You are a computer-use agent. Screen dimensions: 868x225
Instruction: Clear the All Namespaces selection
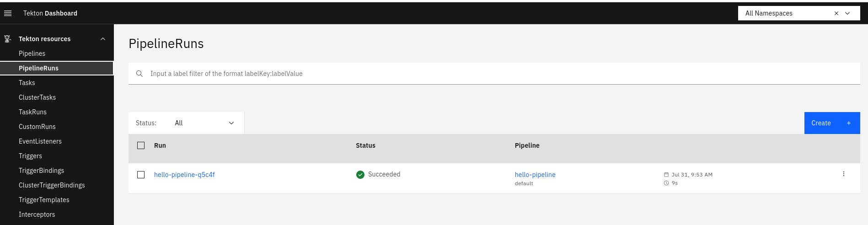[836, 13]
